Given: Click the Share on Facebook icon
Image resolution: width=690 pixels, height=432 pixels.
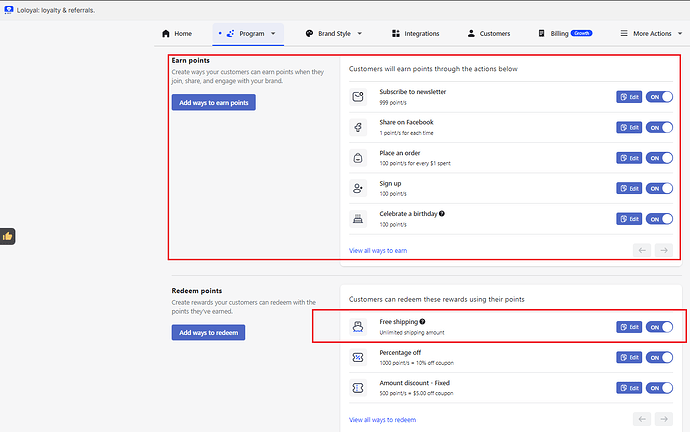Looking at the screenshot, I should click(x=357, y=127).
